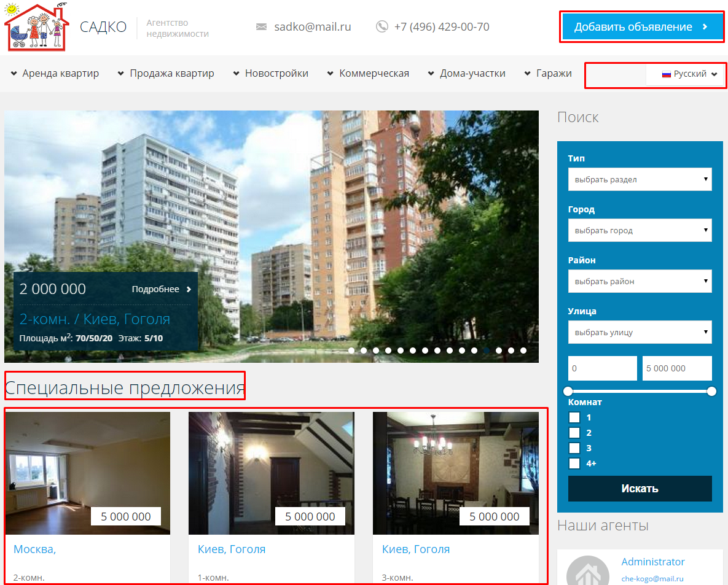Open the Коммерческая menu
This screenshot has width=728, height=585.
coord(368,73)
